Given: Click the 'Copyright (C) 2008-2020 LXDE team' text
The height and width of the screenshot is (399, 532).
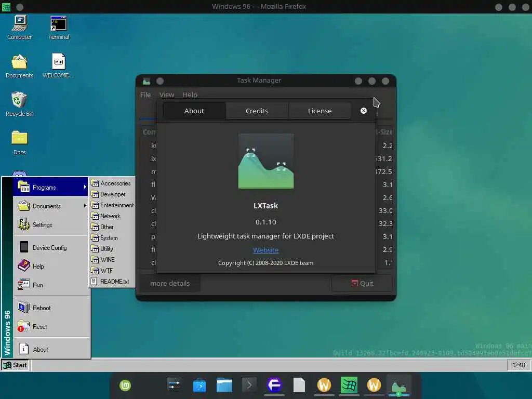Looking at the screenshot, I should [x=265, y=263].
